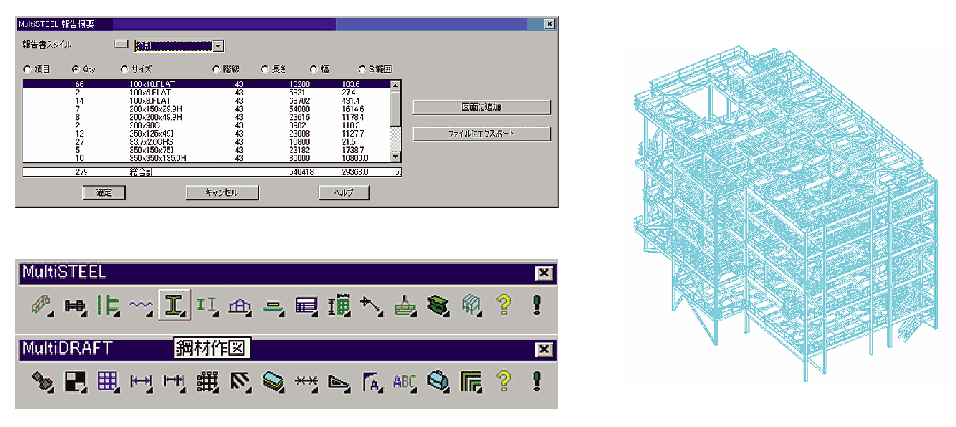This screenshot has height=427, width=956.
Task: Confirm with the 確定 button
Action: tap(104, 193)
